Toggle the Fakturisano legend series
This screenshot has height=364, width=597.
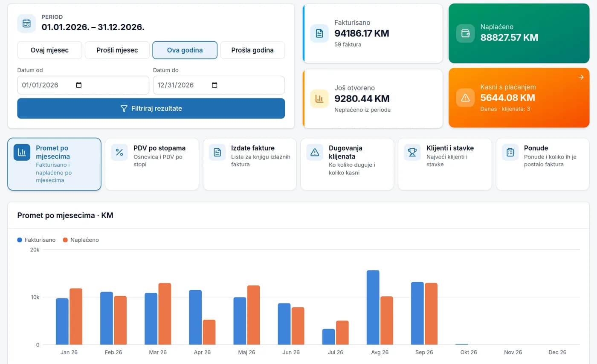(x=37, y=240)
